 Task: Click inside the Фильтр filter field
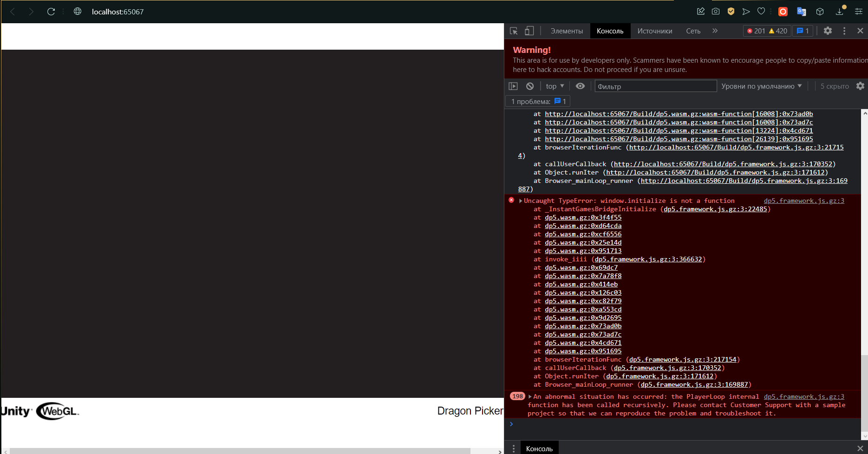click(655, 86)
